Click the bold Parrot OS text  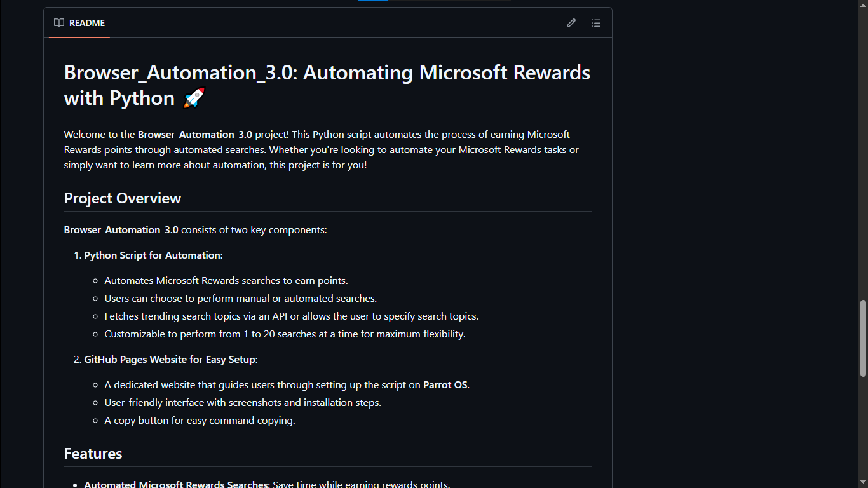[x=445, y=384]
